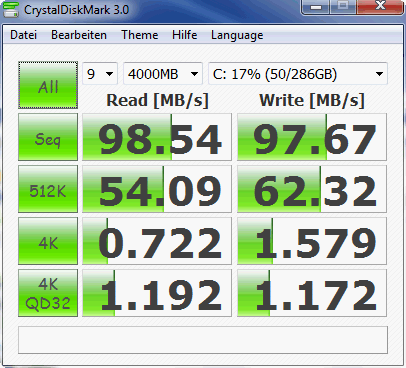Image resolution: width=406 pixels, height=368 pixels.
Task: Close the CrystalDiskMark window
Action: tap(380, 7)
